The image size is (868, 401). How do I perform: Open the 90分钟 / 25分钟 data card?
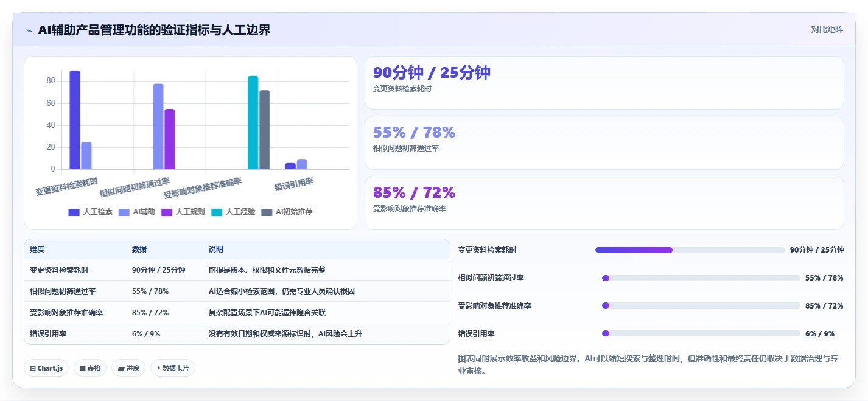(x=604, y=83)
